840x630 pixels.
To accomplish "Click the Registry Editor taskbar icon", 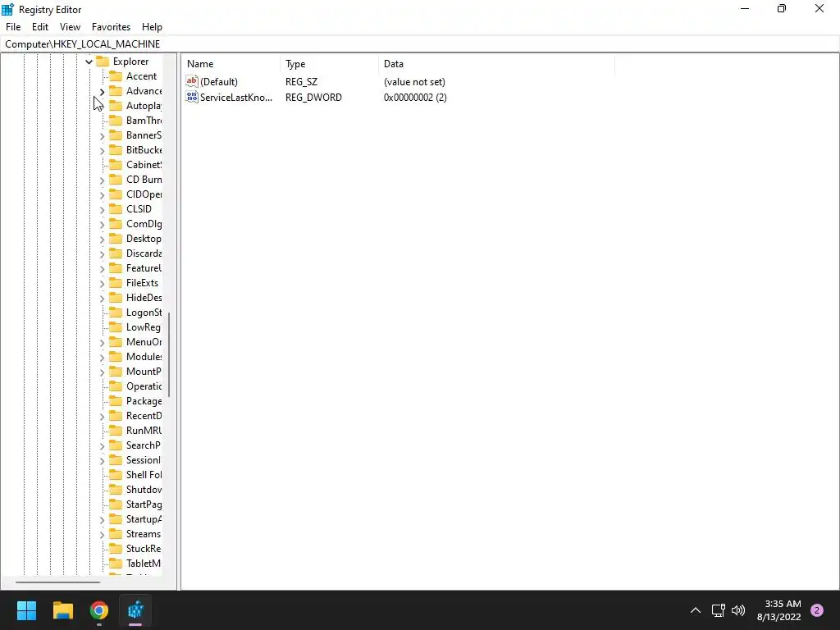I will point(135,610).
